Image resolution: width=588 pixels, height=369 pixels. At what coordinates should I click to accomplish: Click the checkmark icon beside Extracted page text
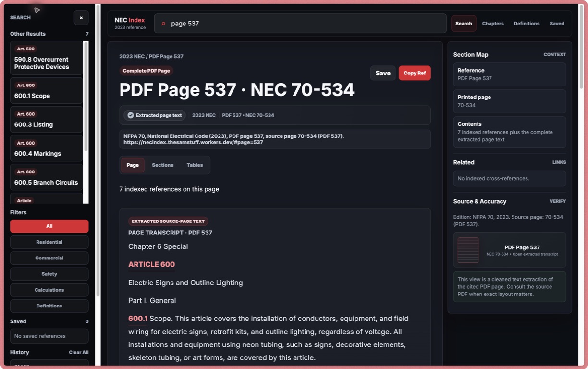(131, 115)
